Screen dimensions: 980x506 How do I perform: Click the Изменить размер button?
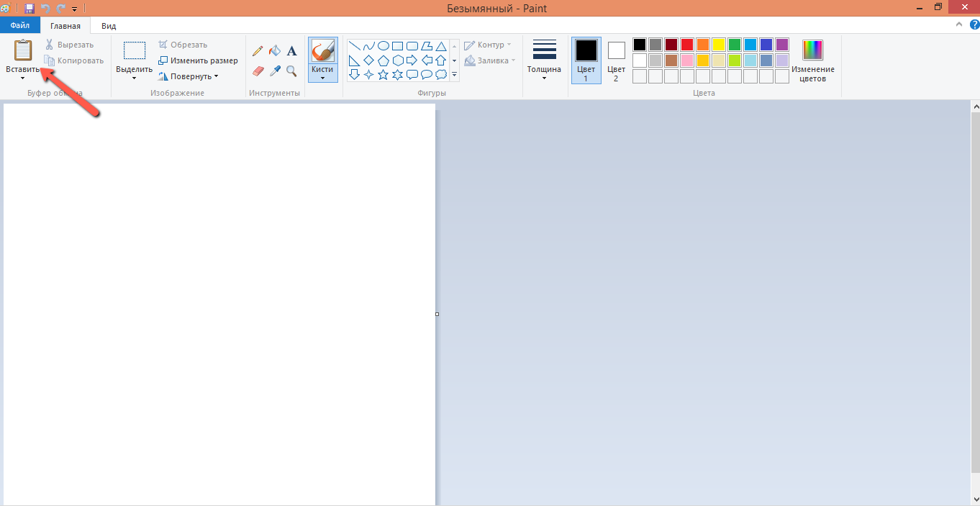[x=199, y=60]
